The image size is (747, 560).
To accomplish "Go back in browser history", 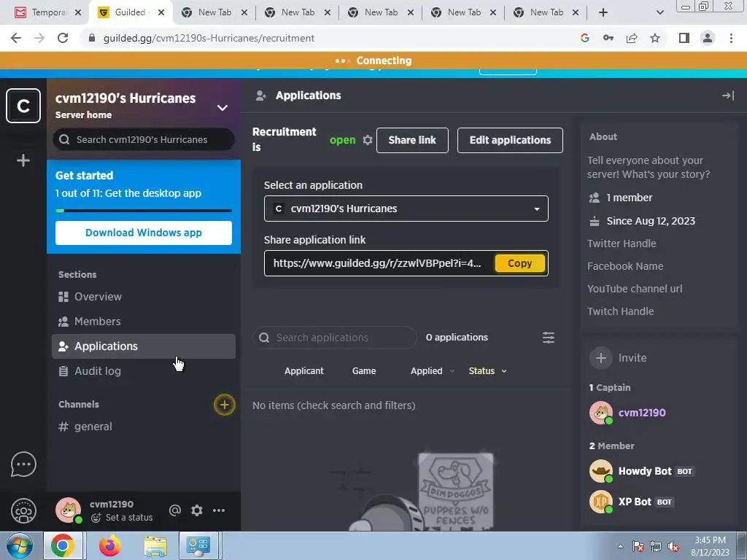I will tap(16, 38).
